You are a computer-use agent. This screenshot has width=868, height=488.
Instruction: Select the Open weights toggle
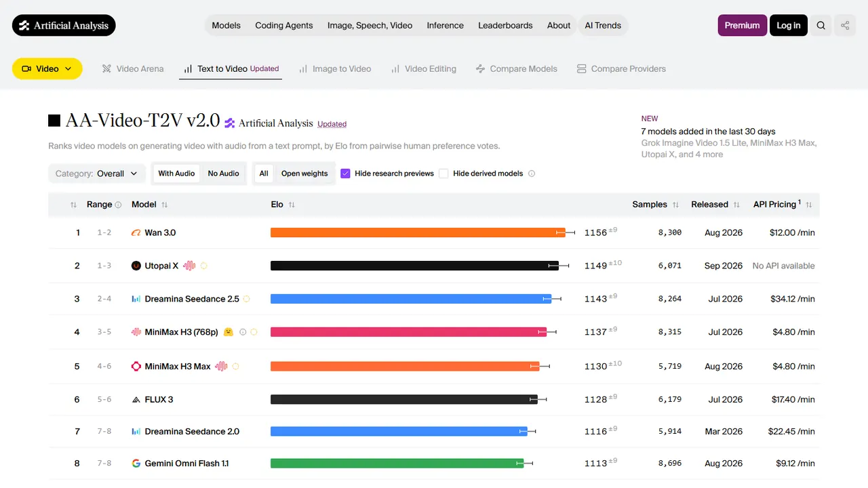pyautogui.click(x=304, y=174)
